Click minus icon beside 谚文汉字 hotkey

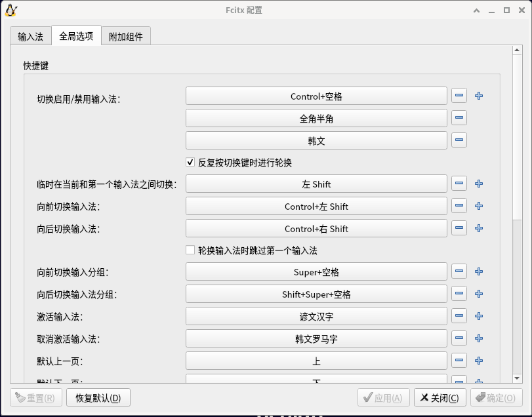point(459,316)
